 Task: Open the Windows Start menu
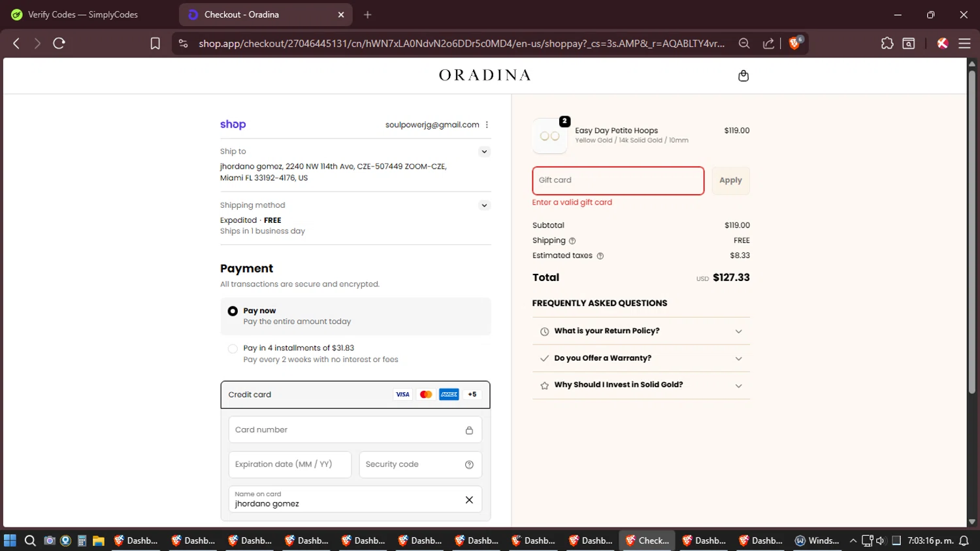(10, 541)
